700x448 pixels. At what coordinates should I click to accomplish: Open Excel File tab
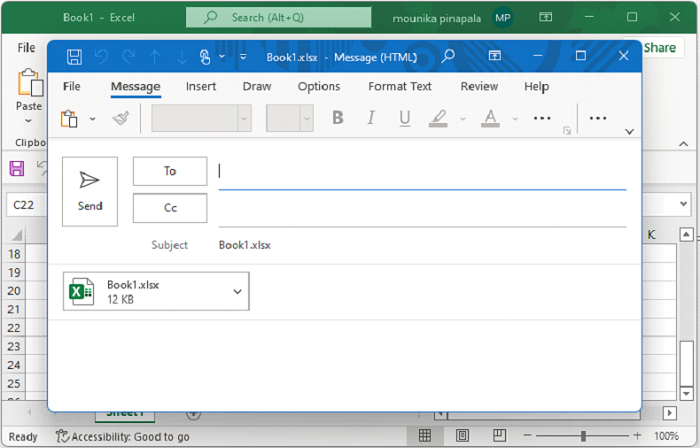pos(26,47)
